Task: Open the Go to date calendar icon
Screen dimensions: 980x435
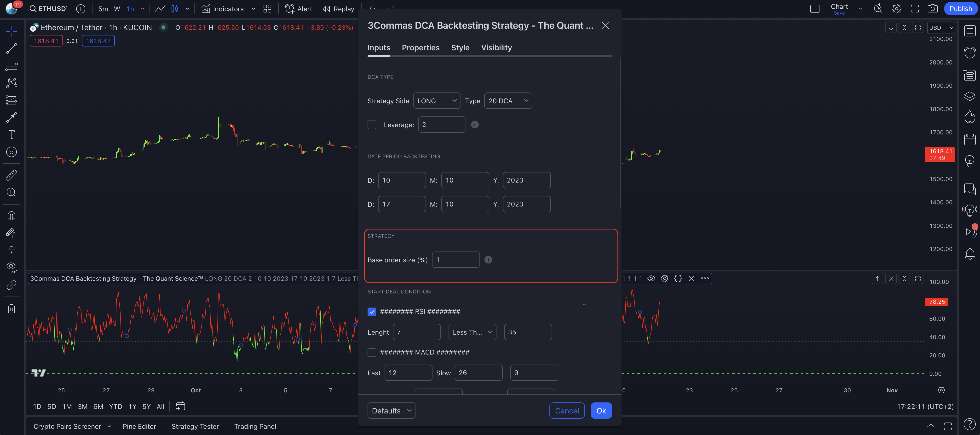Action: tap(180, 406)
